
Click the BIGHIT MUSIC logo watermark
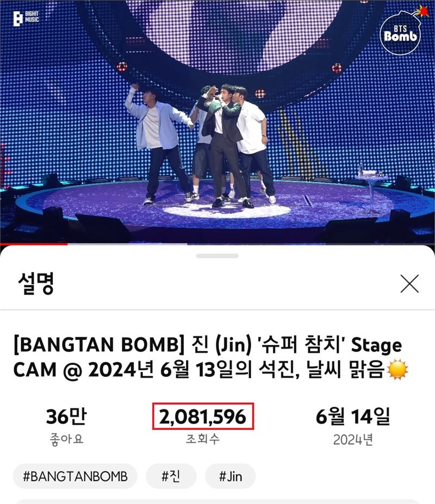tap(26, 18)
